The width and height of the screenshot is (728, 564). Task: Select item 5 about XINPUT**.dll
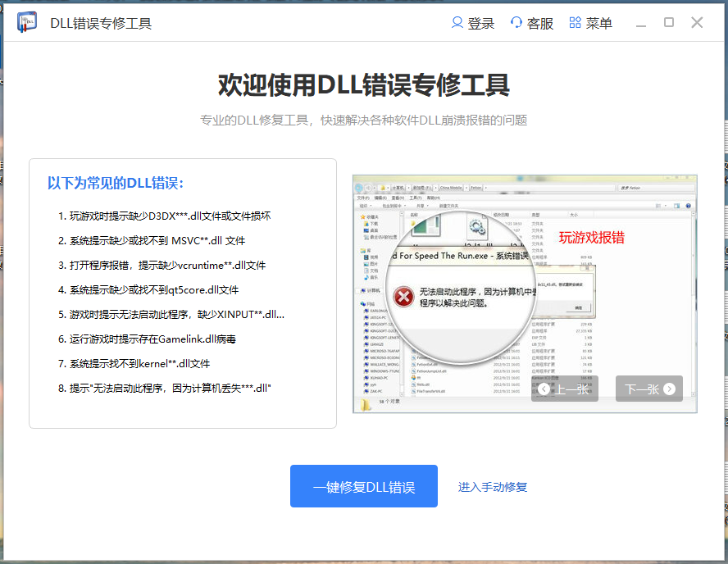click(x=171, y=314)
